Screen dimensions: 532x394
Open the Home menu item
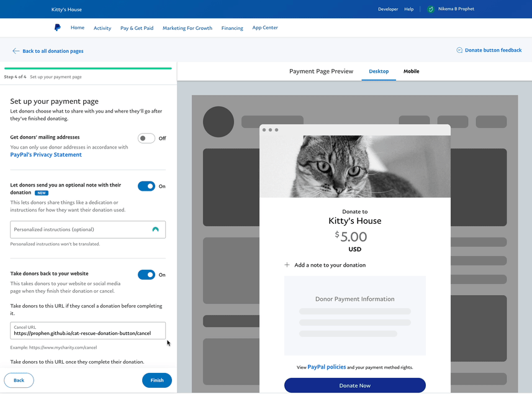[x=78, y=27]
